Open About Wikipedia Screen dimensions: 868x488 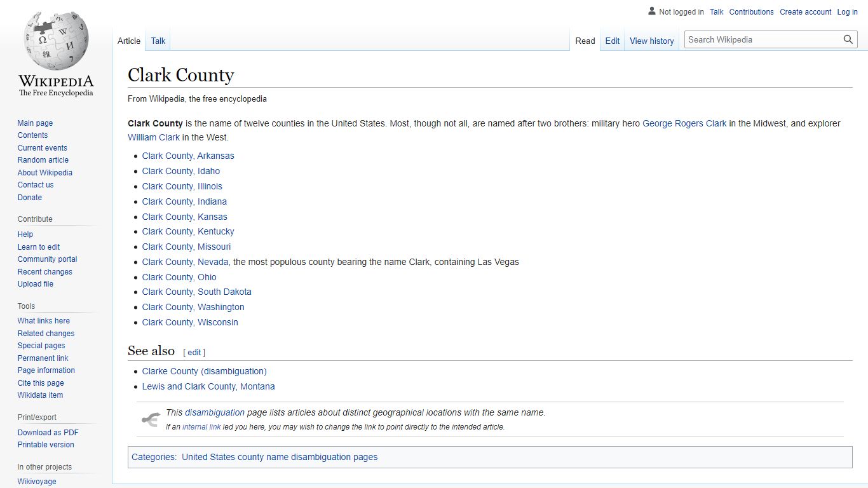[x=44, y=173]
